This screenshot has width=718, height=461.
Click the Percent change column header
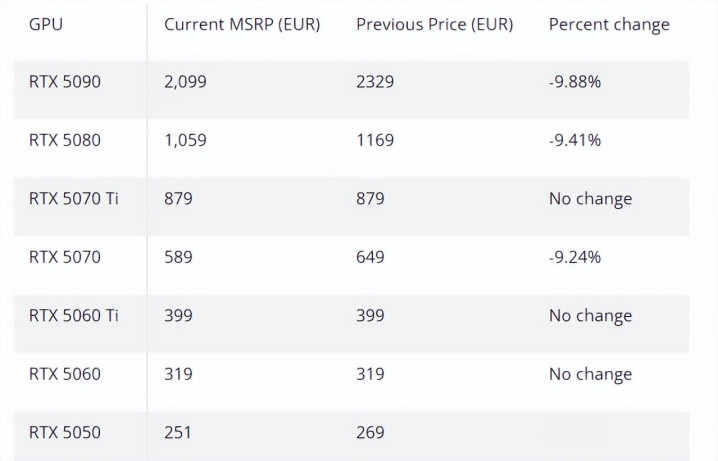point(609,25)
